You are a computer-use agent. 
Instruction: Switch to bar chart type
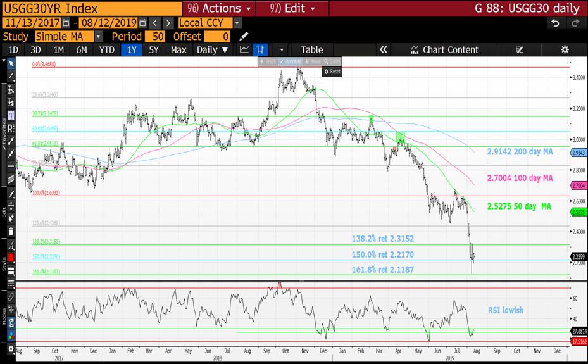[x=260, y=49]
